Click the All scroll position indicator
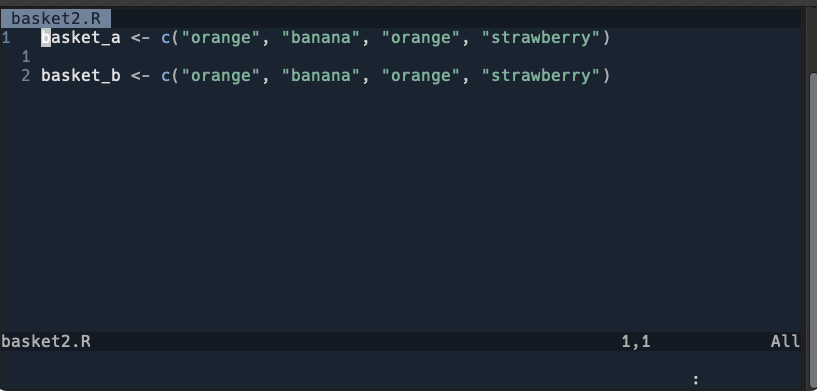Screen dimensions: 817x391 coord(785,342)
